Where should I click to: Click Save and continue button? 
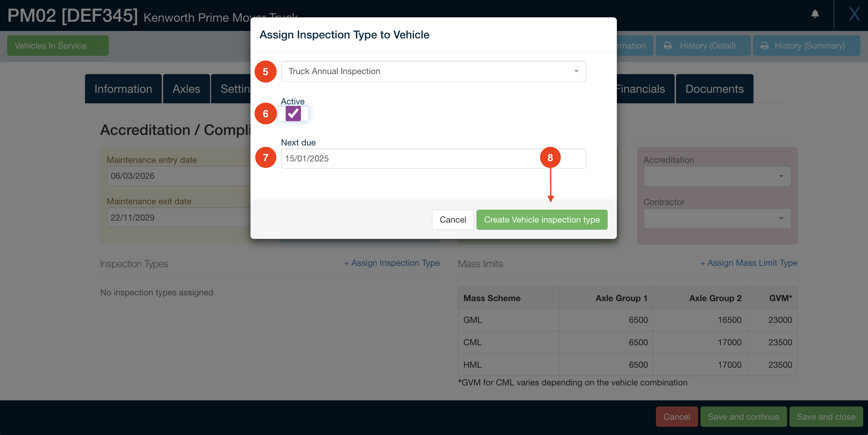coord(743,417)
